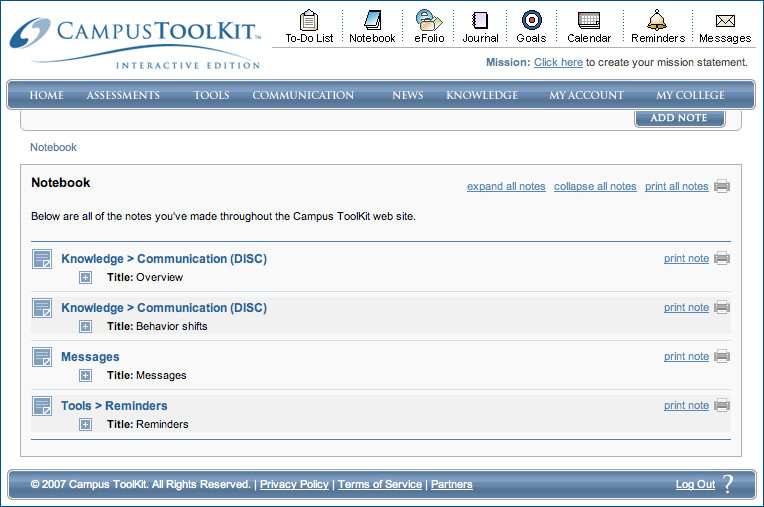
Task: Click the ADD NOTE button
Action: point(679,118)
